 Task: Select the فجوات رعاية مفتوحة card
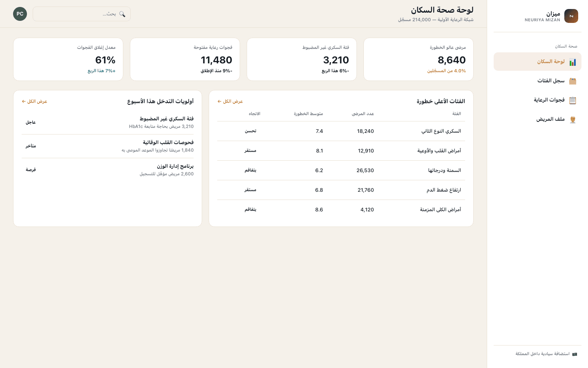pos(185,59)
